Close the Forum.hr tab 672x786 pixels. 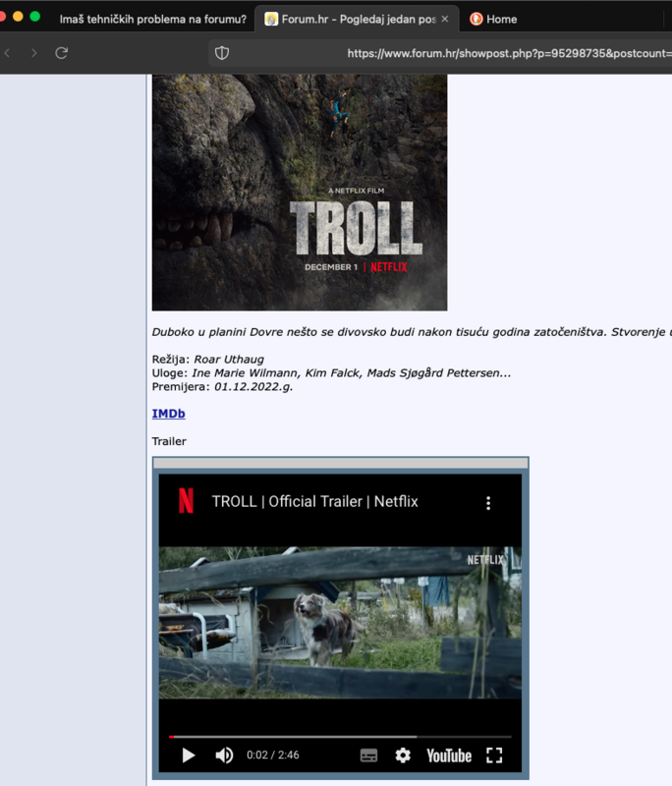pyautogui.click(x=444, y=19)
